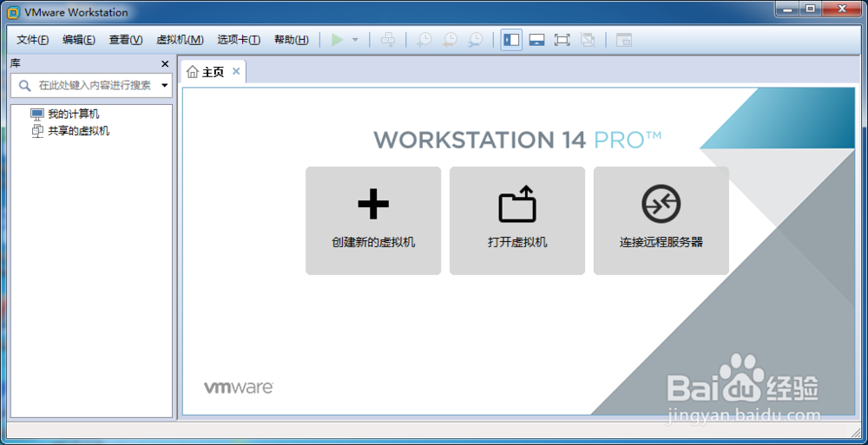Click the 共享的虚拟机 shared icon

[x=37, y=131]
